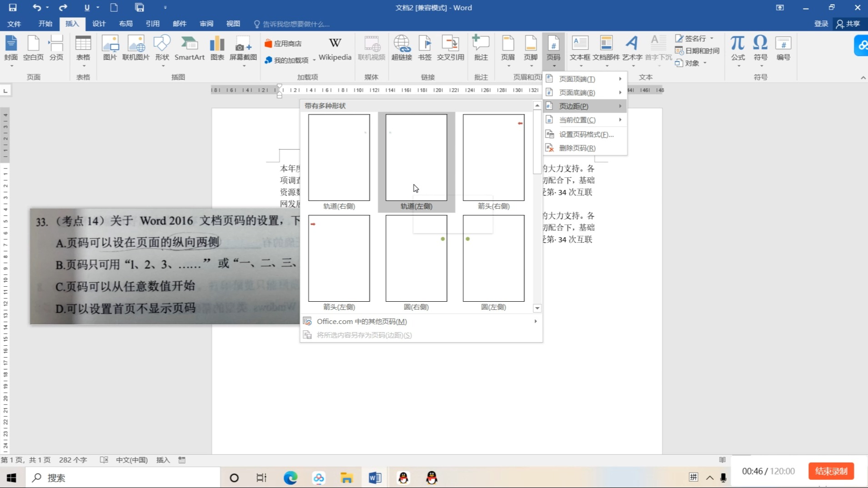Viewport: 868px width, 488px height.
Task: Choose Remove Page Numbers (删除页码)
Action: pos(585,148)
